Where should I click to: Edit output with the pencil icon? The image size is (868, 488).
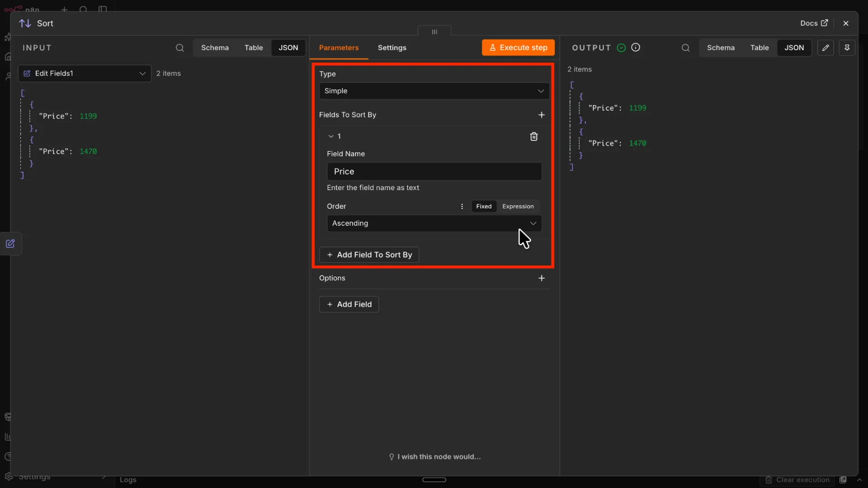tap(826, 47)
